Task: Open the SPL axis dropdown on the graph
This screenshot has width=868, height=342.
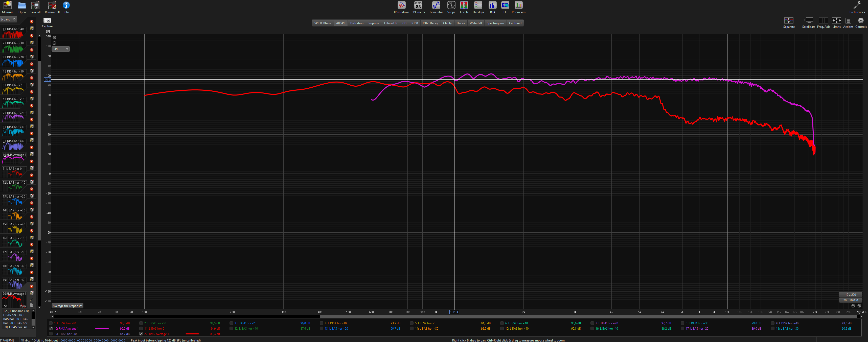Action: (x=60, y=49)
